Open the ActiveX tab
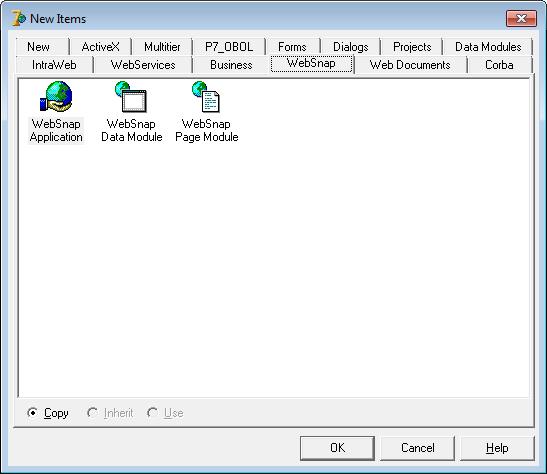This screenshot has height=474, width=547. pos(100,47)
